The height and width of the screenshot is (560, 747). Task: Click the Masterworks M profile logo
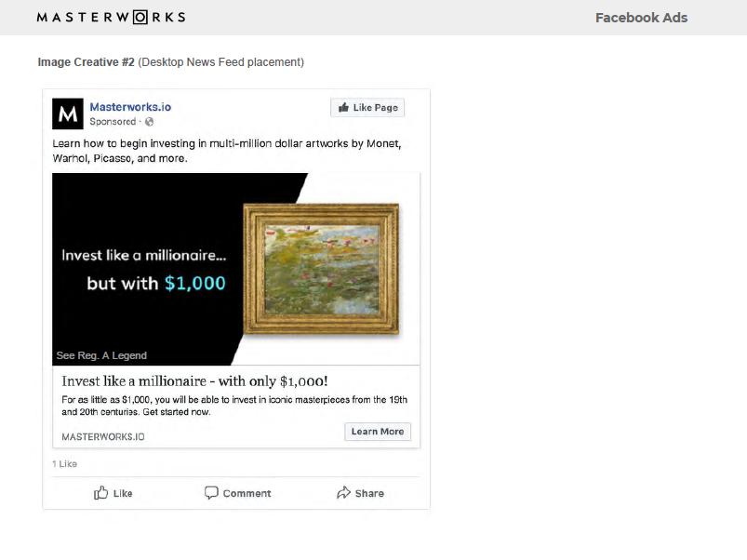(x=68, y=113)
